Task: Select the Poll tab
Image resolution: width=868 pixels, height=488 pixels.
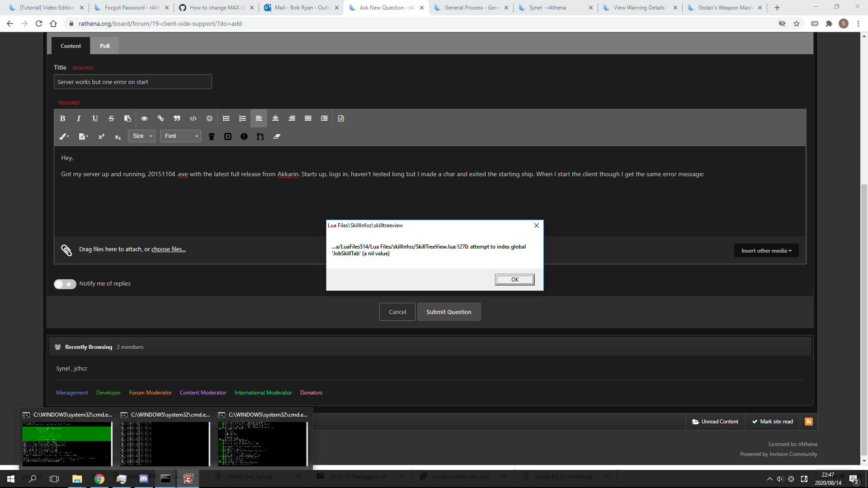Action: 105,46
